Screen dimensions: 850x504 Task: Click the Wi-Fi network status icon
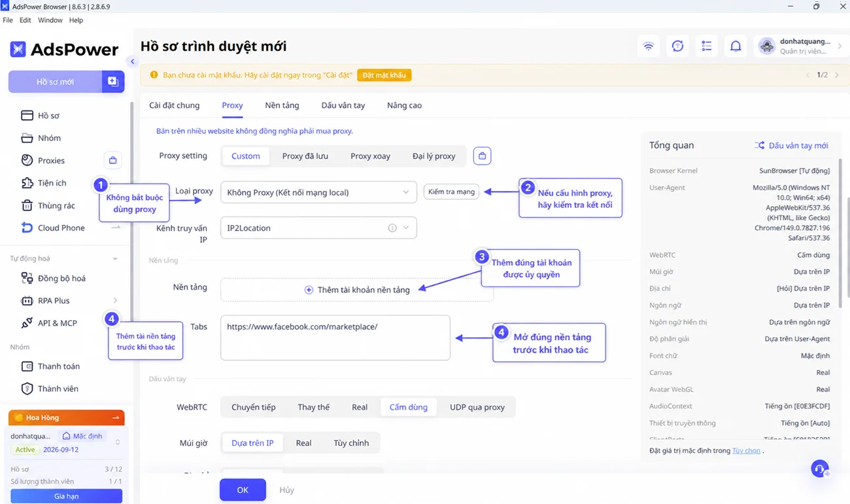[x=648, y=46]
